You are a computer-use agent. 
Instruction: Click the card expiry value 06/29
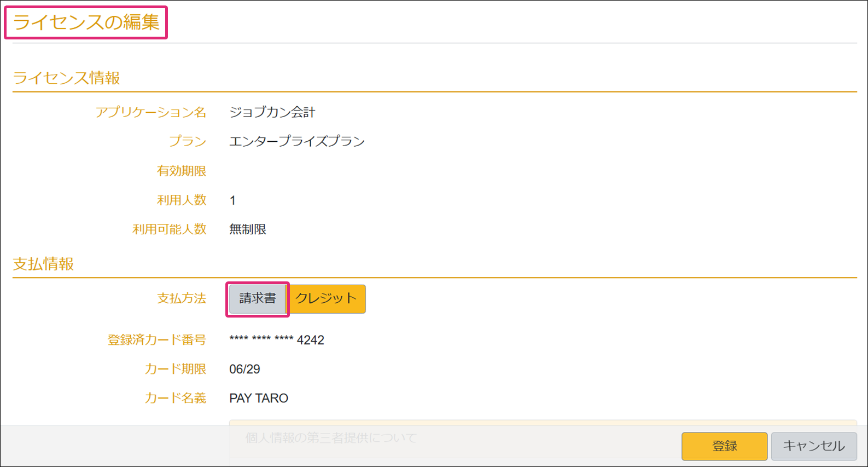pos(244,369)
